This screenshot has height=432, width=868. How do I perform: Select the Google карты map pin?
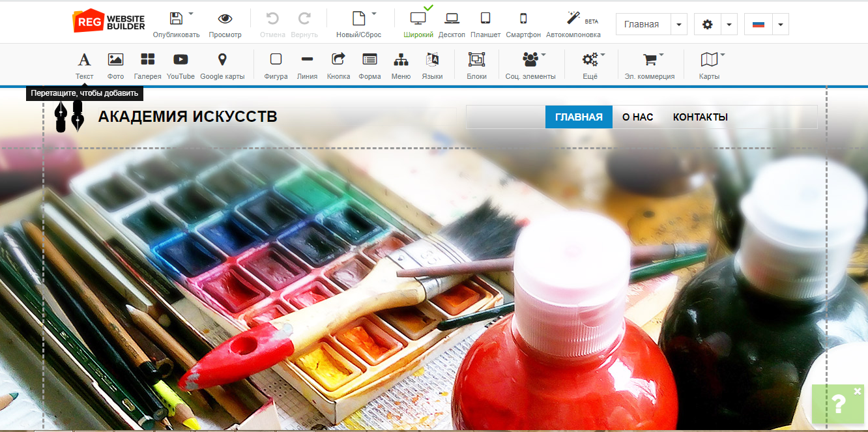pyautogui.click(x=222, y=60)
